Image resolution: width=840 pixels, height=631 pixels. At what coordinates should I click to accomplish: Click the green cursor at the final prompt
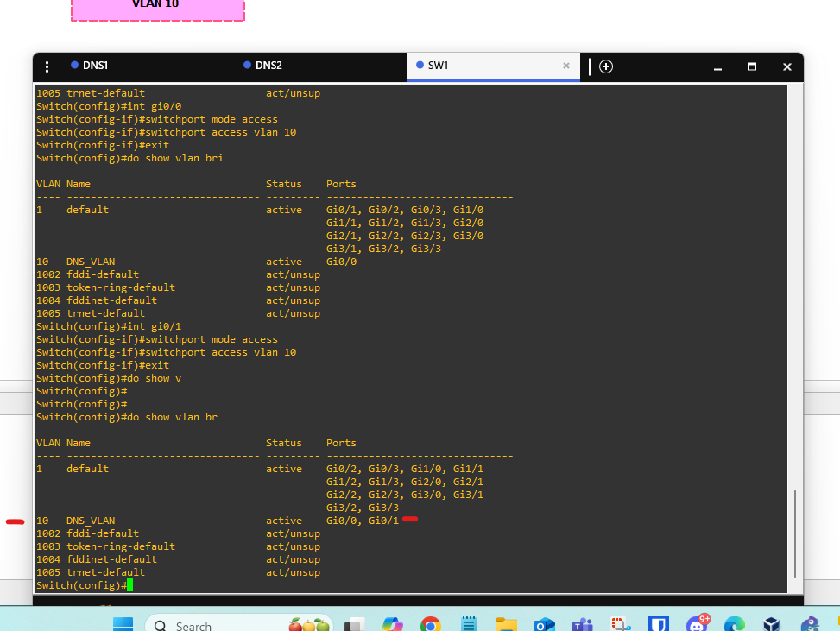(129, 585)
